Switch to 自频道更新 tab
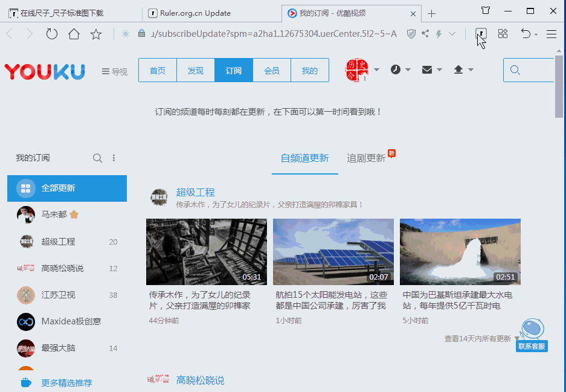 point(304,158)
